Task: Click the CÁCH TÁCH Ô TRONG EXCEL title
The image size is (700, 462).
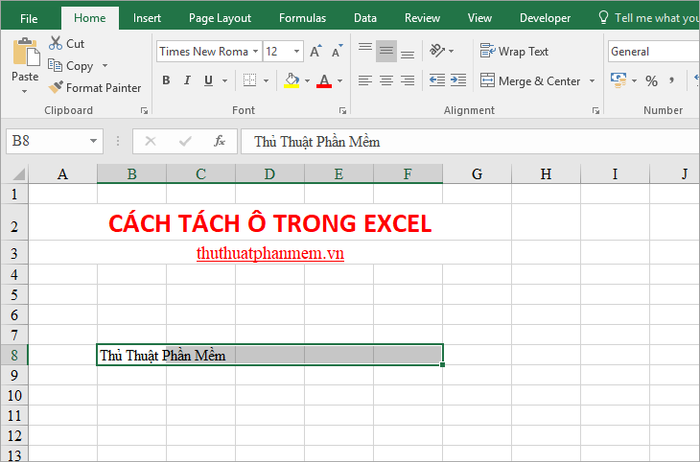Action: point(270,223)
